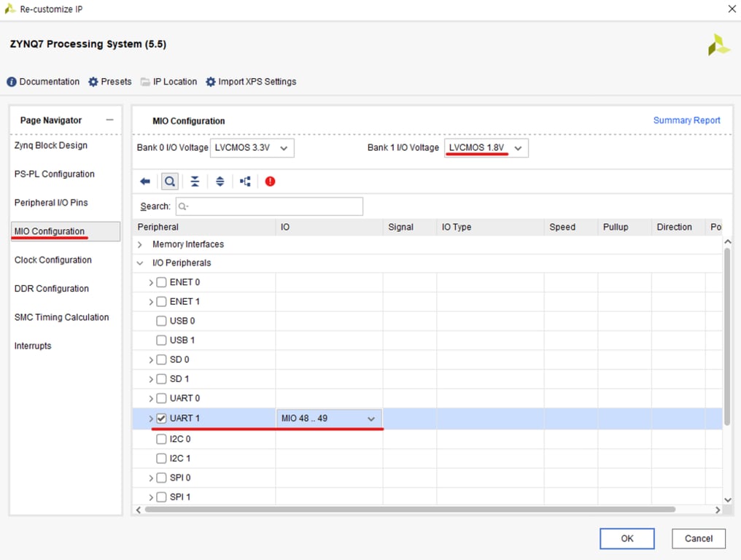Collapse the Page Navigator with minus icon
Image resolution: width=741 pixels, height=560 pixels.
tap(109, 120)
